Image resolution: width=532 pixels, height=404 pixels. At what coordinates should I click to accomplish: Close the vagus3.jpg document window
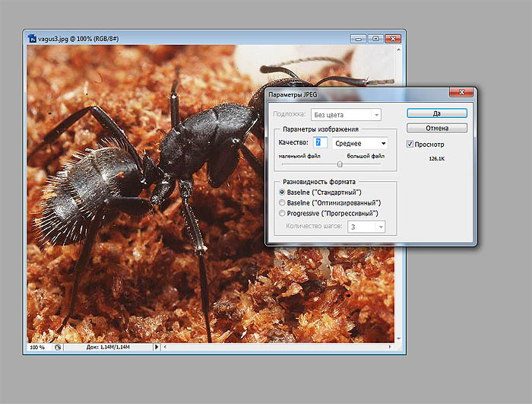pyautogui.click(x=393, y=37)
